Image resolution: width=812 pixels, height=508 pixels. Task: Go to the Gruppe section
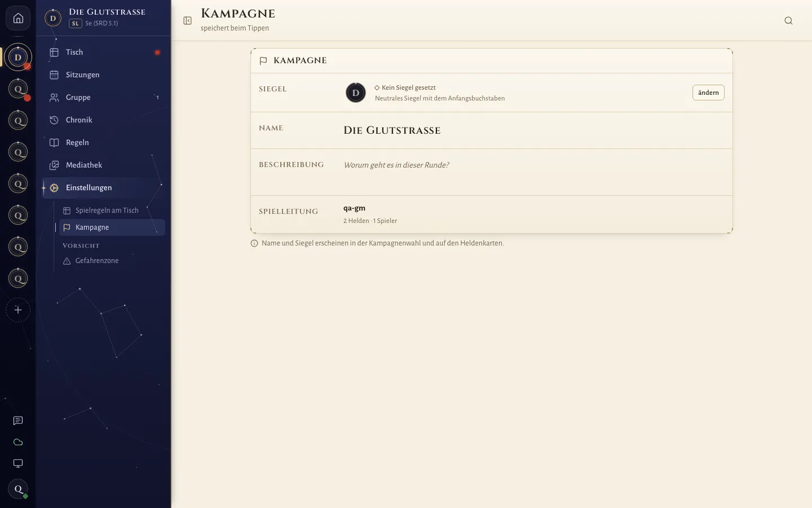point(104,97)
